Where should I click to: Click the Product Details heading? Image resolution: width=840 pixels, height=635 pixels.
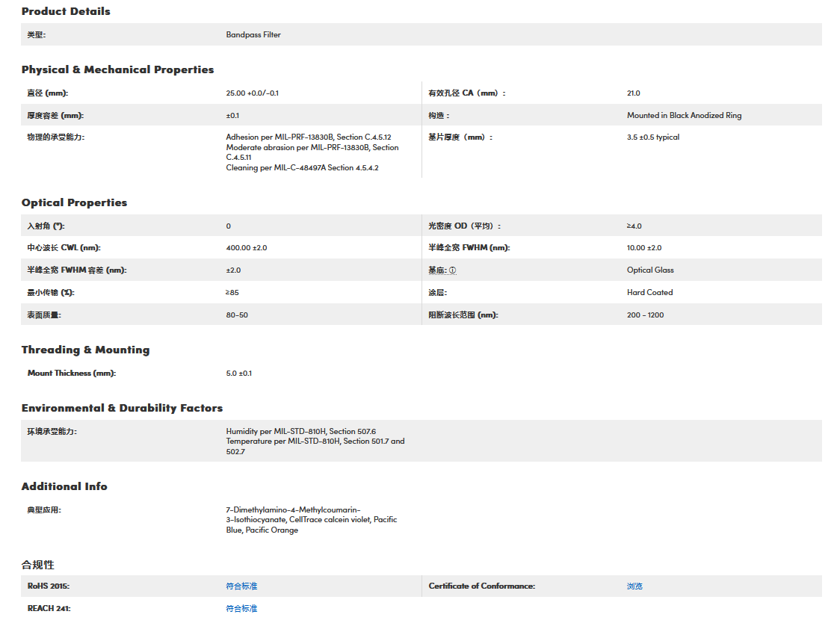[x=66, y=11]
